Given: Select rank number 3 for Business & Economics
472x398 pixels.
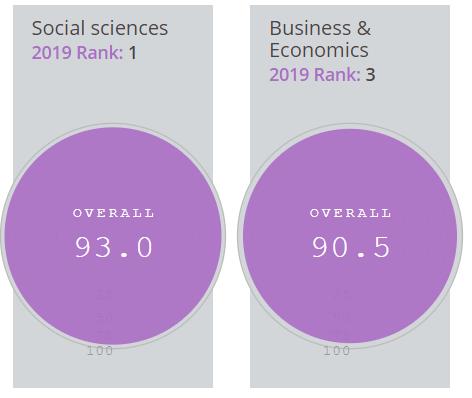Looking at the screenshot, I should coord(370,75).
